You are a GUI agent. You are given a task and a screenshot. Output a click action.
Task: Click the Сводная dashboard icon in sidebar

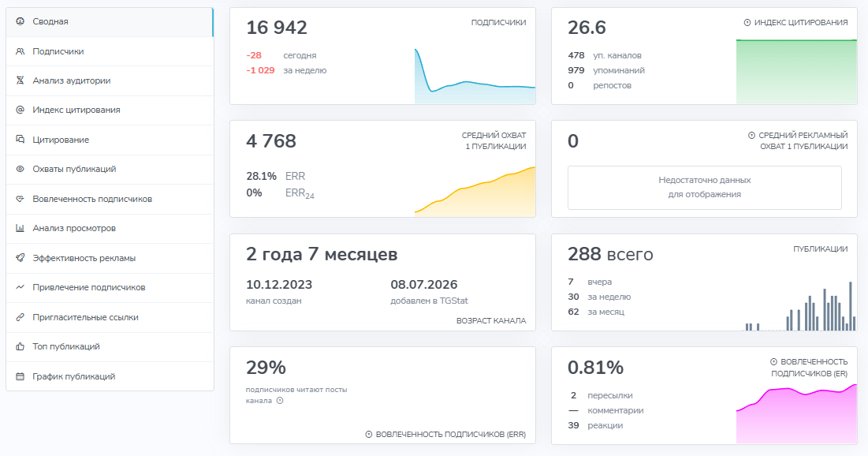[x=20, y=21]
